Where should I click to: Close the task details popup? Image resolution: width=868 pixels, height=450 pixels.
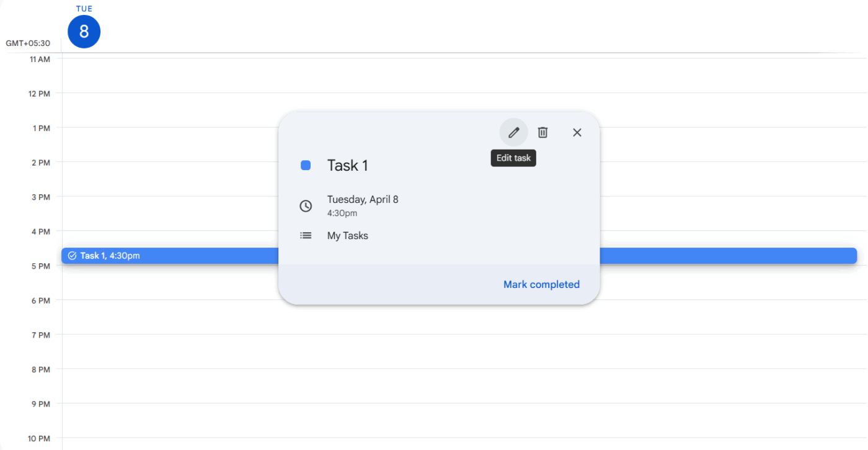coord(577,132)
